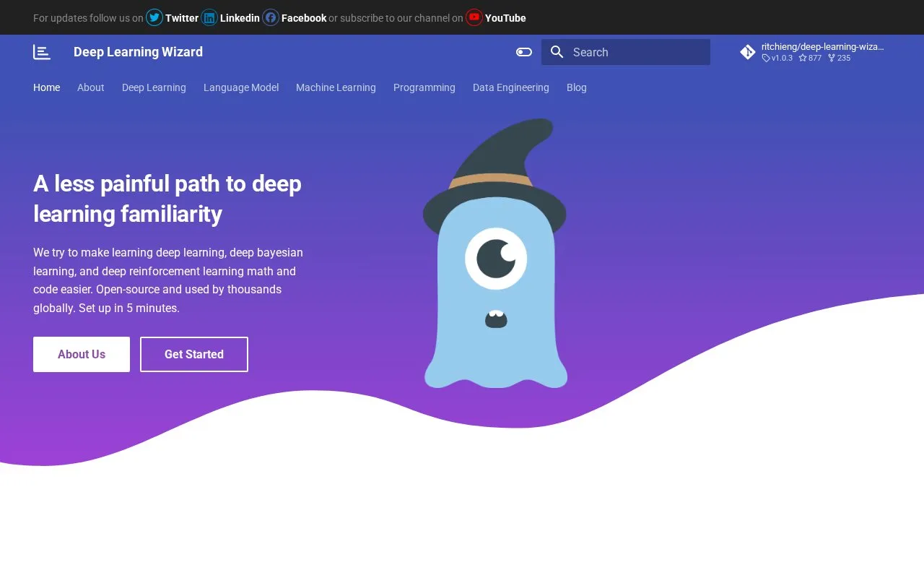Click the 235 forks count
Viewport: 924px width, 578px height.
839,58
